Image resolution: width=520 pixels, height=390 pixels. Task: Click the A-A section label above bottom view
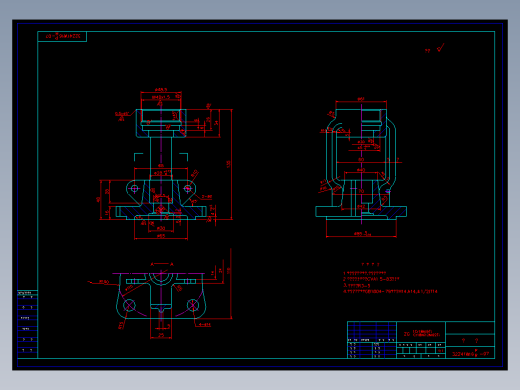tap(162, 264)
